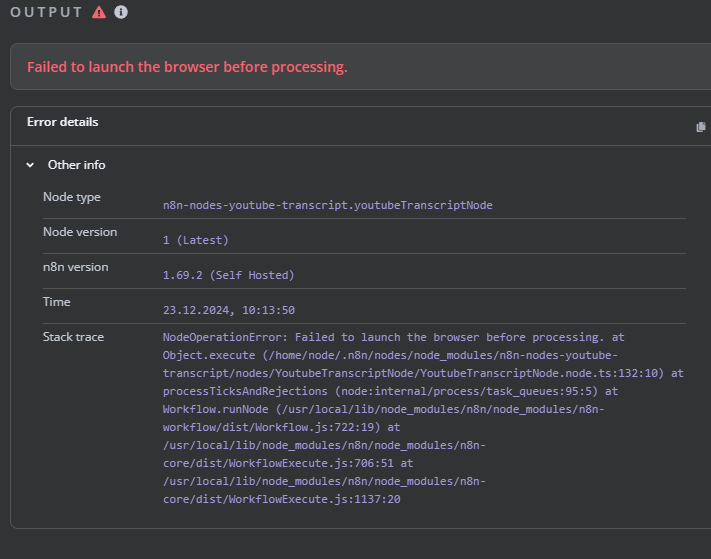711x559 pixels.
Task: Click the info circle icon beside OUTPUT
Action: pyautogui.click(x=121, y=12)
